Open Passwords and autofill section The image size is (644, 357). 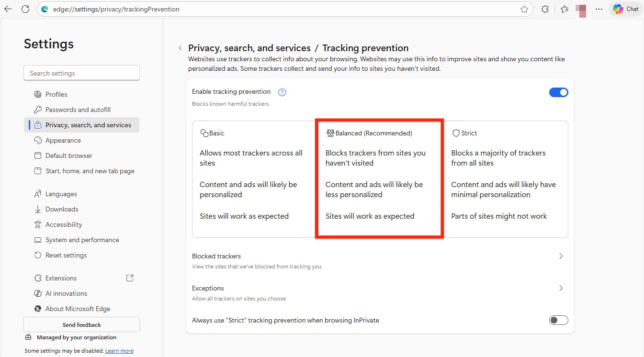tap(81, 110)
